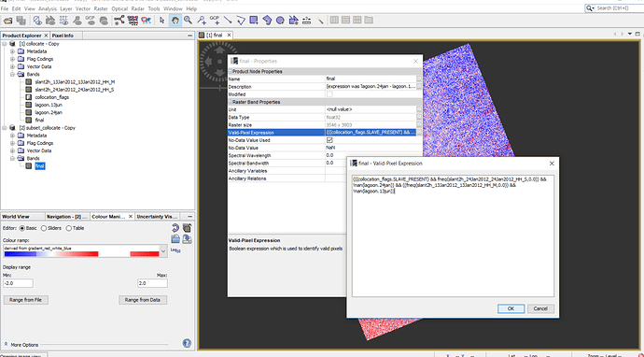Select the draw polyline tool
Viewport: 644px width, 357px height.
tap(241, 21)
